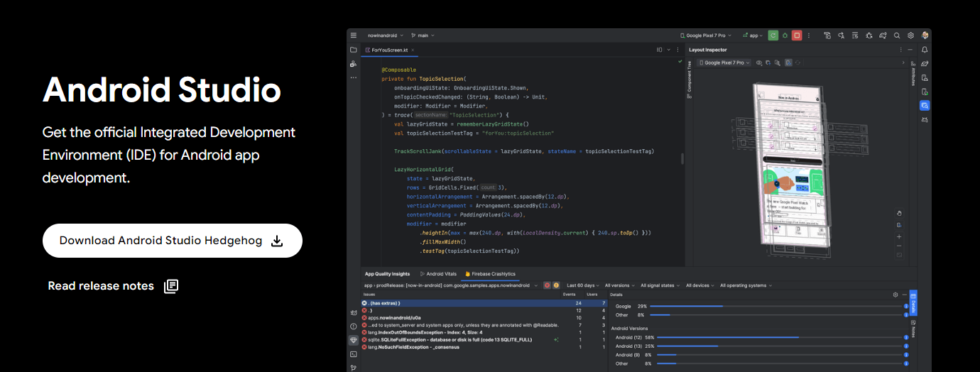The image size is (980, 372).
Task: Switch to the Firebase Crashlytics tab
Action: click(x=490, y=274)
